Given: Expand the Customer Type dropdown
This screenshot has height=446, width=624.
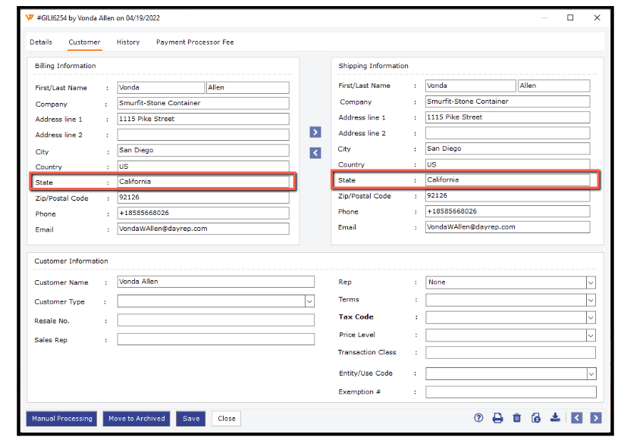Looking at the screenshot, I should click(310, 301).
